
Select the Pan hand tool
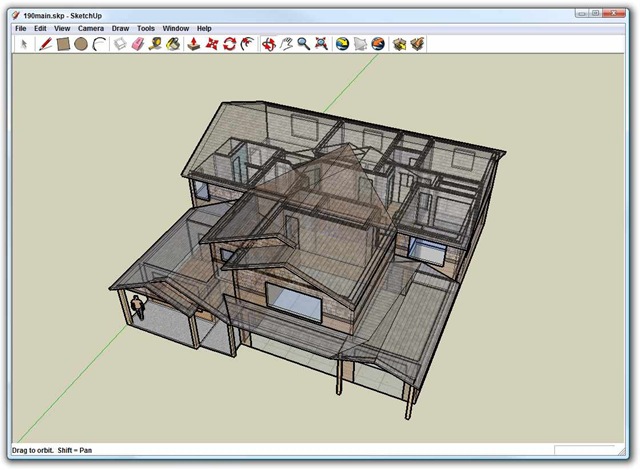tap(285, 44)
